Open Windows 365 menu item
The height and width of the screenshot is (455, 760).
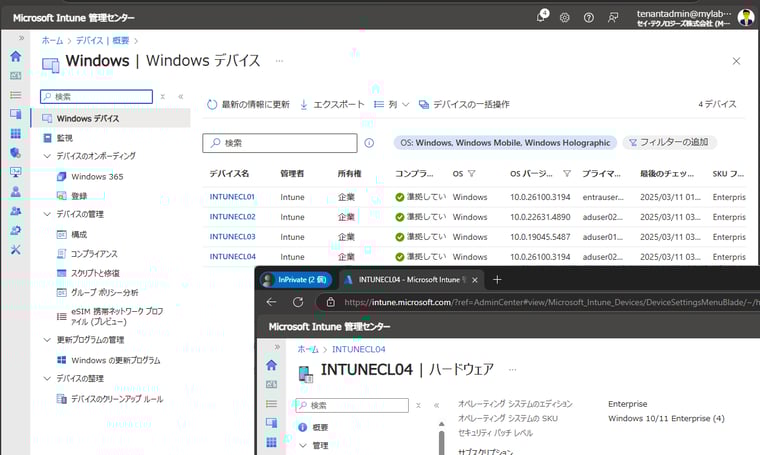[97, 176]
